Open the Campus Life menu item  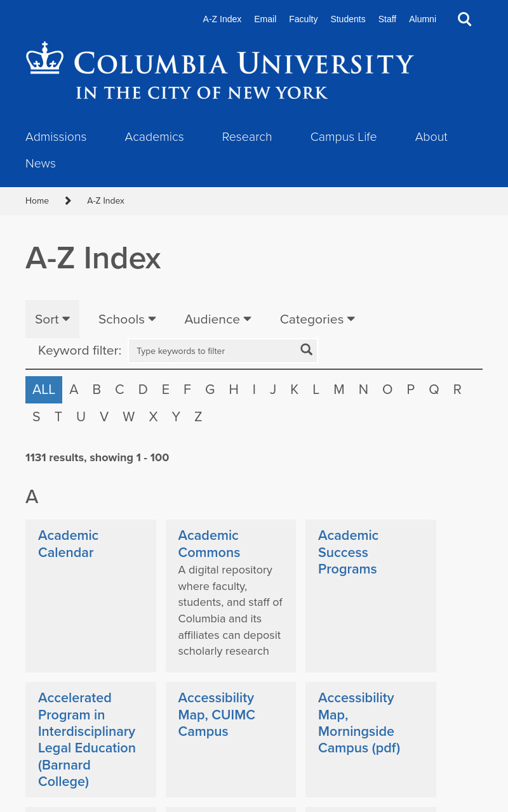(344, 137)
